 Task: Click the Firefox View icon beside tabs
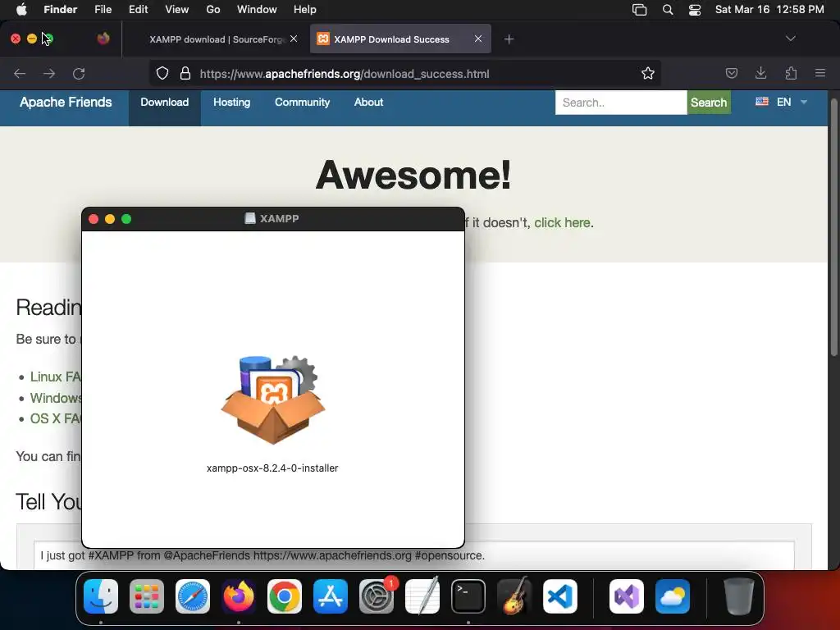(103, 39)
